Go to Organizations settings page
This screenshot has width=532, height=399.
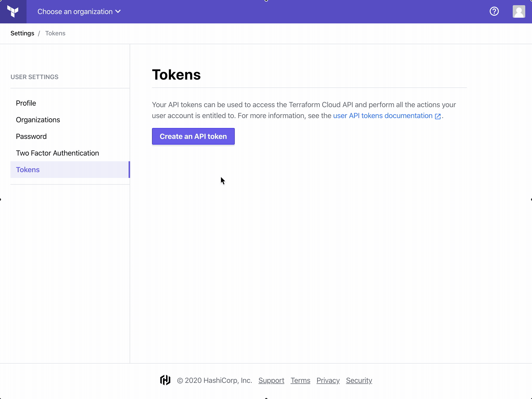[38, 120]
